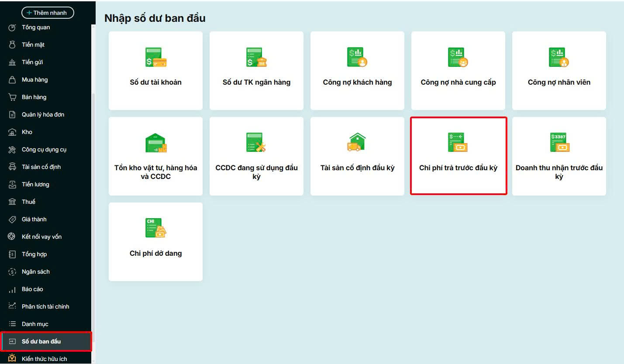
Task: Click the Số dư TK ngân hàng icon
Action: pos(257,57)
